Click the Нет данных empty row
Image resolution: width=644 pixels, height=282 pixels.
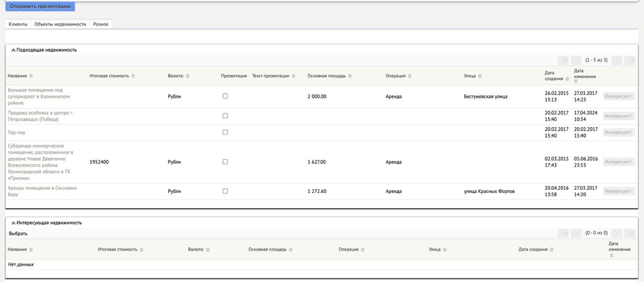click(322, 264)
